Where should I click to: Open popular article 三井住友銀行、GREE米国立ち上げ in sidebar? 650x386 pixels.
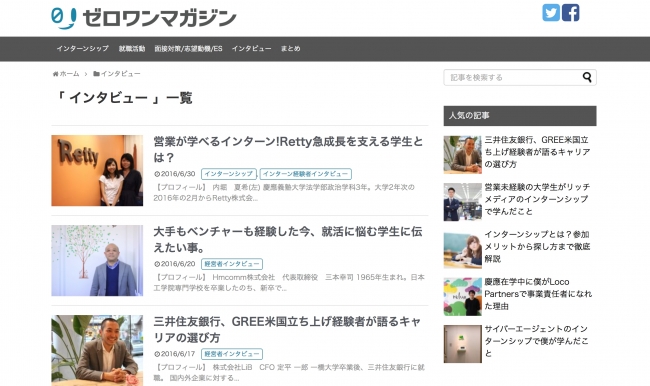(x=537, y=152)
